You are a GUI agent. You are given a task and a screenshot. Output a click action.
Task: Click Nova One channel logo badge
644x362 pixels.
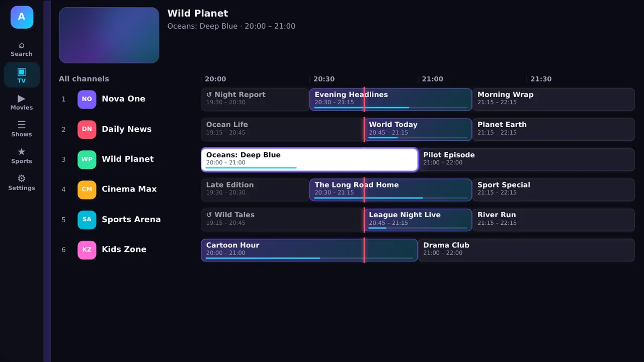87,99
